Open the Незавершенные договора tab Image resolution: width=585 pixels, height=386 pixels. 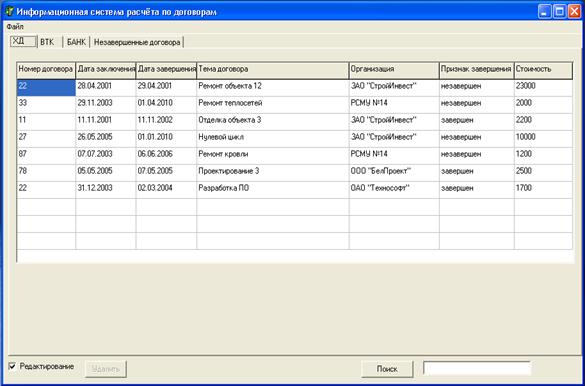pyautogui.click(x=137, y=42)
